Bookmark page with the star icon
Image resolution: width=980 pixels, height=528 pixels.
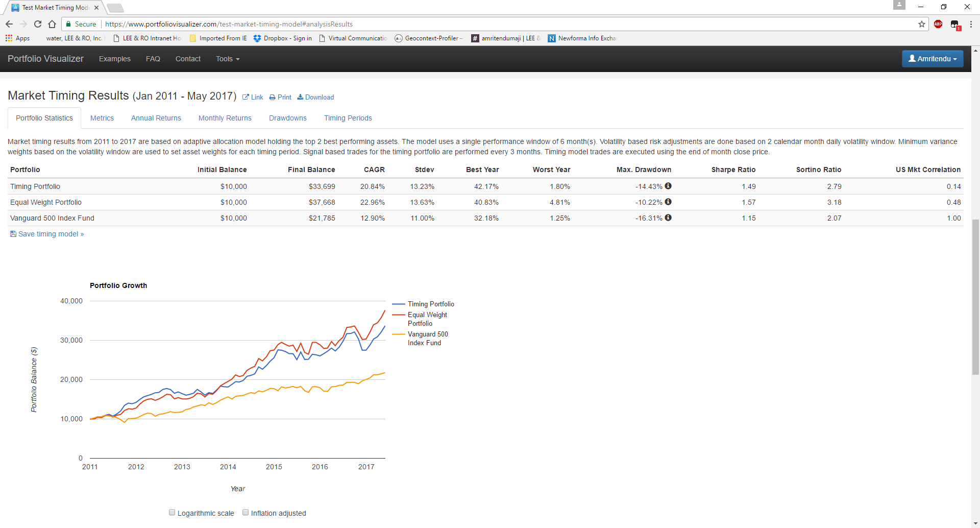click(x=921, y=24)
